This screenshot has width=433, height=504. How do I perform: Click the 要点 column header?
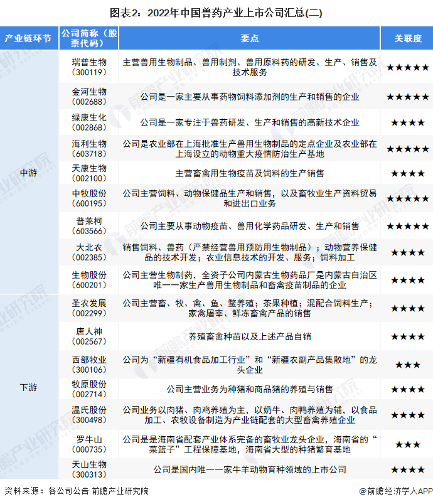click(250, 38)
